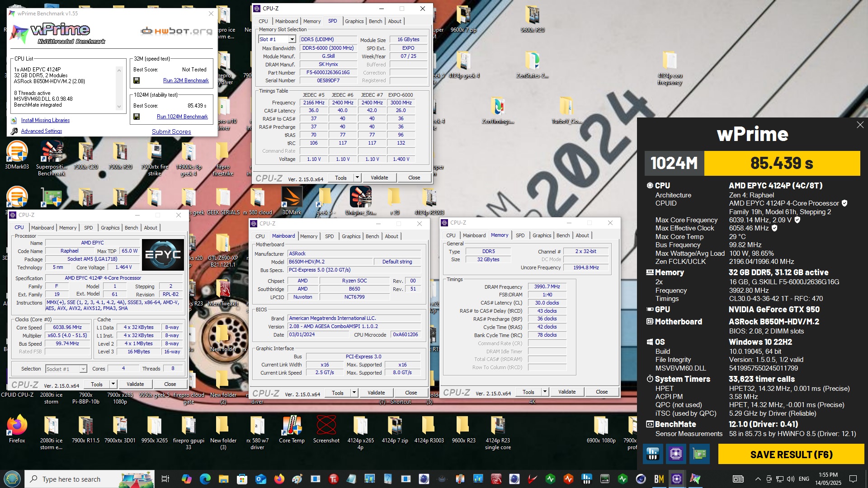The width and height of the screenshot is (868, 488).
Task: Open CPU-Z icon in BenchMate panel
Action: tap(676, 454)
